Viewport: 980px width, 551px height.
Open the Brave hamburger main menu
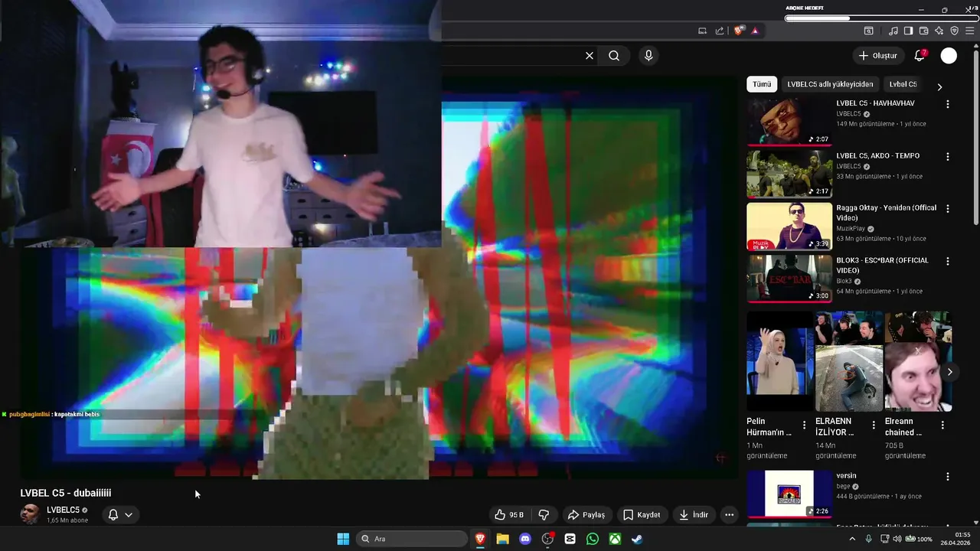971,31
